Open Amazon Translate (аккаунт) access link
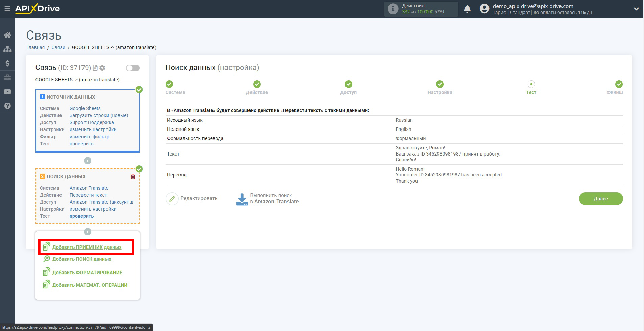 101,202
